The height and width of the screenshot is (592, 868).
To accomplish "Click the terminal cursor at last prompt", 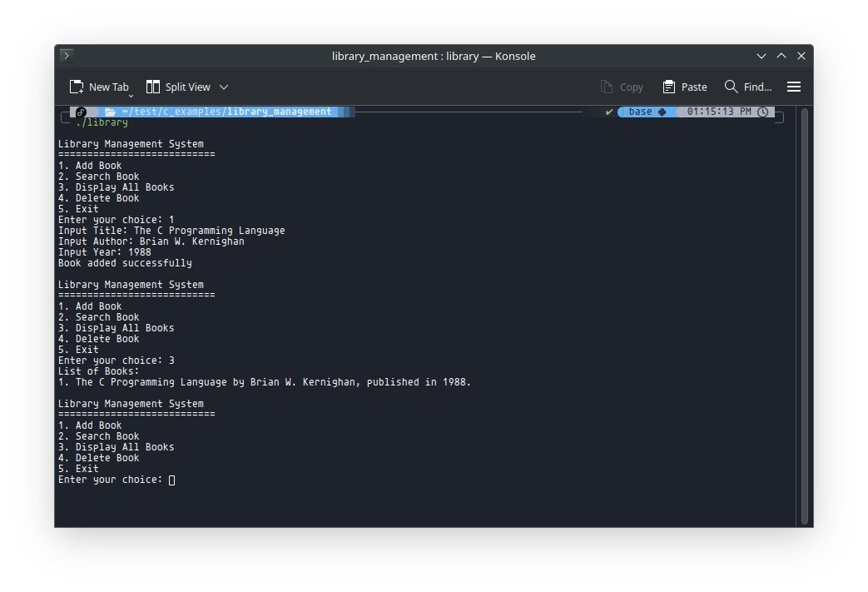I will pos(171,480).
